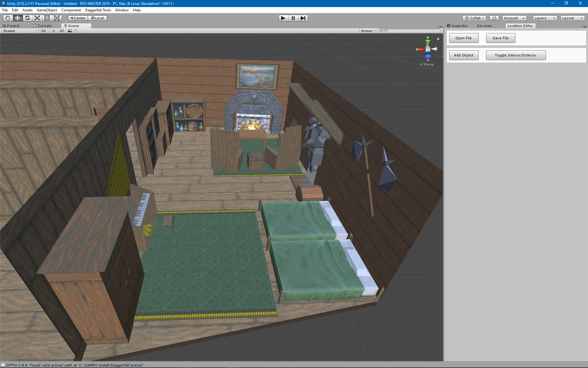Start Play mode
Image resolution: width=588 pixels, height=368 pixels.
[x=283, y=18]
